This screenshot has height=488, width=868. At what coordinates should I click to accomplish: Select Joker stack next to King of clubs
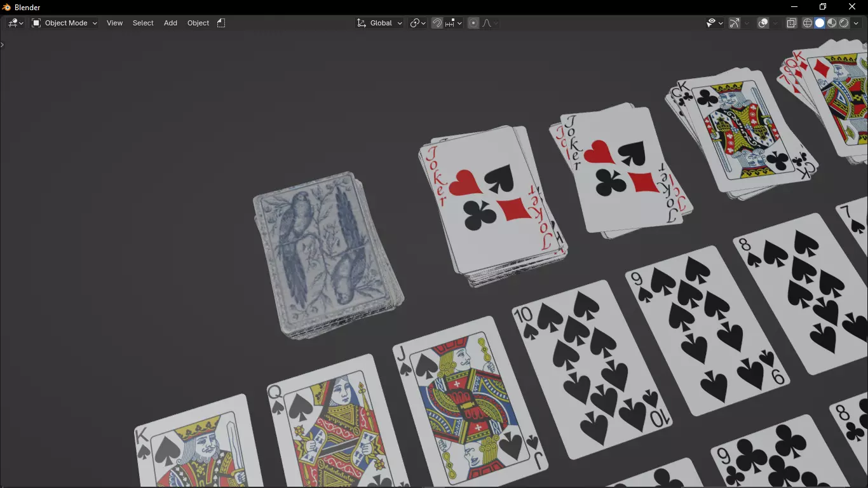pyautogui.click(x=620, y=170)
